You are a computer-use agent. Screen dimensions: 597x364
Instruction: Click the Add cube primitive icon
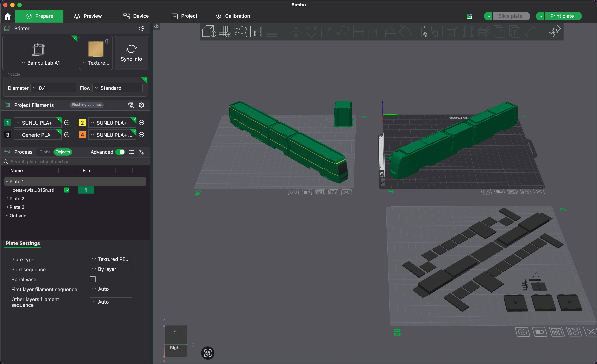[x=209, y=31]
